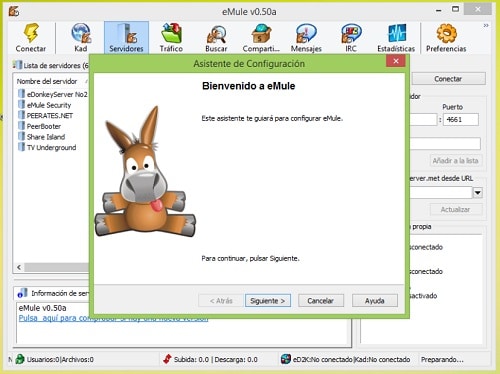
Task: Click the new version check link
Action: click(x=113, y=318)
